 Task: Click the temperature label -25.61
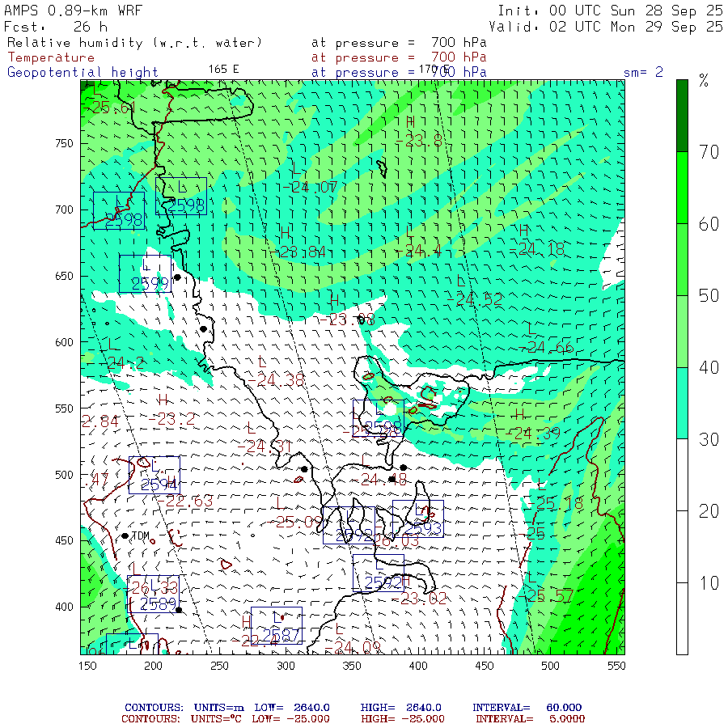pyautogui.click(x=108, y=108)
